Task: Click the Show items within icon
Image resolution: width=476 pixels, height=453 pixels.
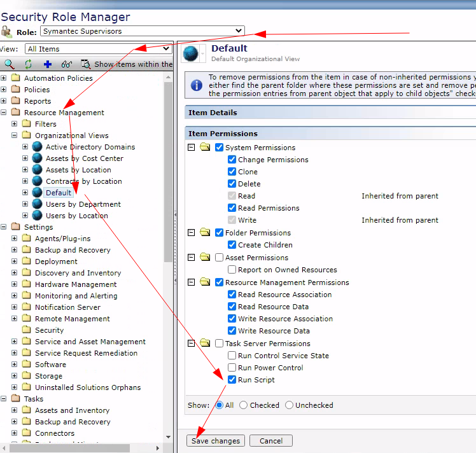Action: click(x=86, y=64)
